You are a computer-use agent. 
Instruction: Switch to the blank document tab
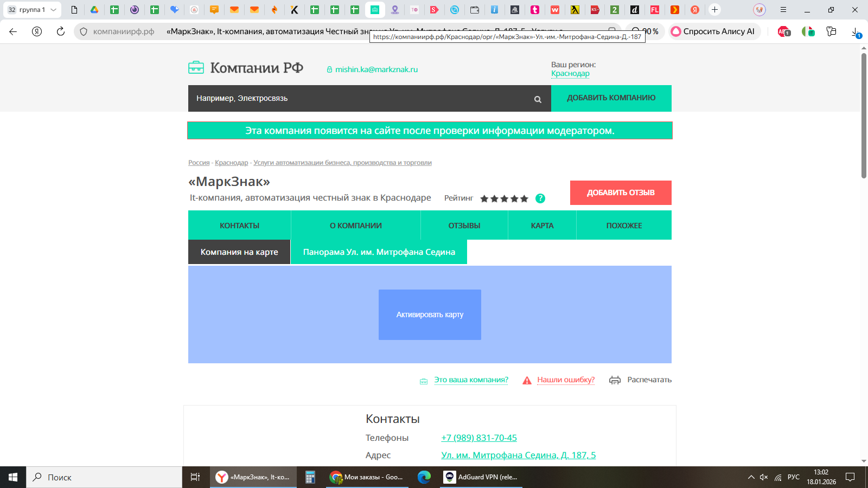74,10
